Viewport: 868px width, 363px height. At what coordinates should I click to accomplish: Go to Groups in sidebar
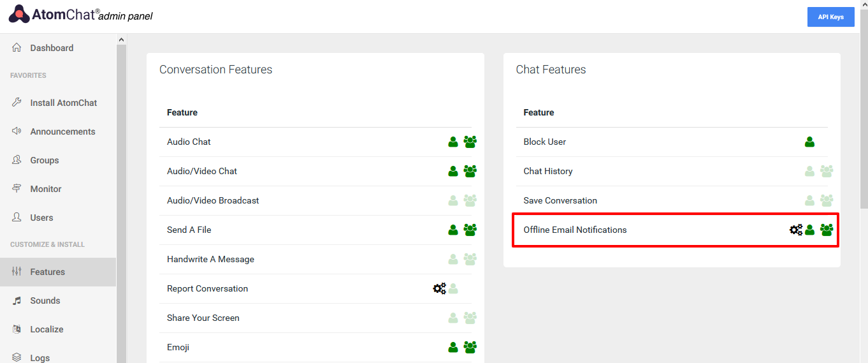(44, 160)
